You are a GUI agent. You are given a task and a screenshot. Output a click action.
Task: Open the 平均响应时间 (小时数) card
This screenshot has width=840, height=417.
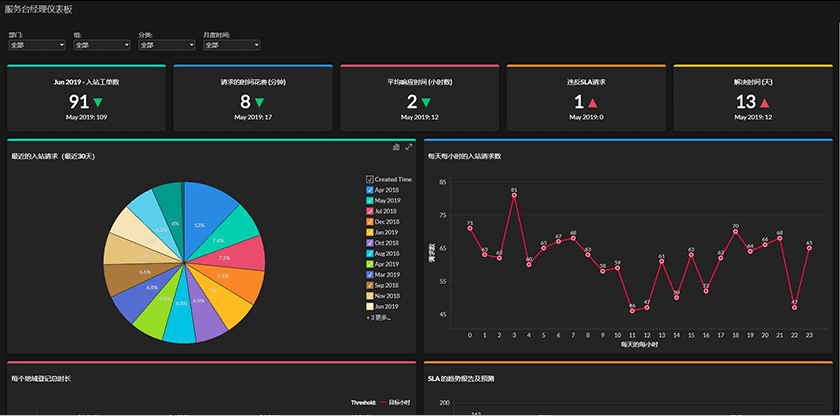click(419, 98)
